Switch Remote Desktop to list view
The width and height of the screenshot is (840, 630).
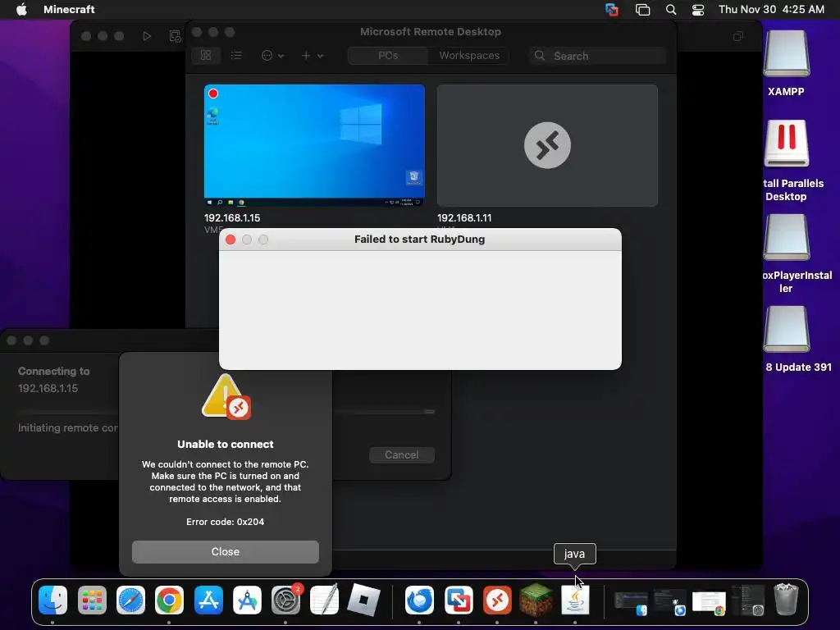[x=236, y=55]
